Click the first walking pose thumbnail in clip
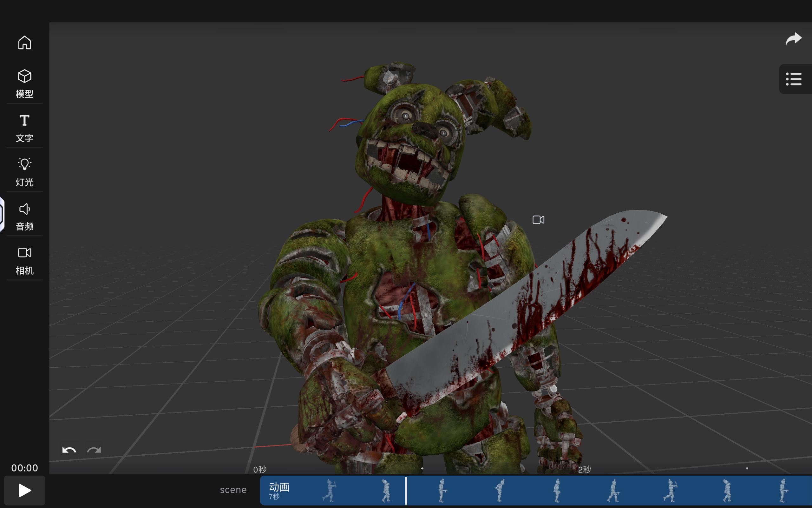The height and width of the screenshot is (508, 812). pos(329,491)
